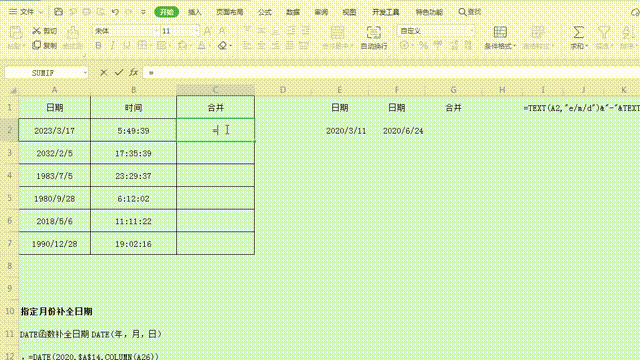Expand the Sum (求和) dropdown arrow
The width and height of the screenshot is (640, 360).
586,46
